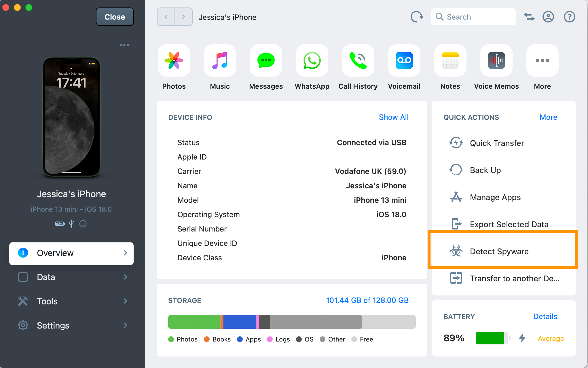Expand the Tools chevron
This screenshot has height=368, width=588.
(125, 301)
